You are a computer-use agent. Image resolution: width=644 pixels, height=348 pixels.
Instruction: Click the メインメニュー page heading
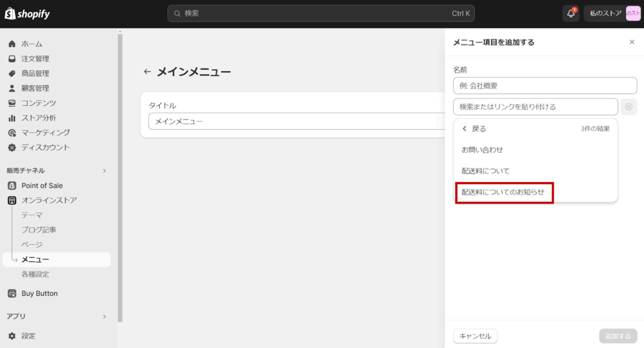194,72
